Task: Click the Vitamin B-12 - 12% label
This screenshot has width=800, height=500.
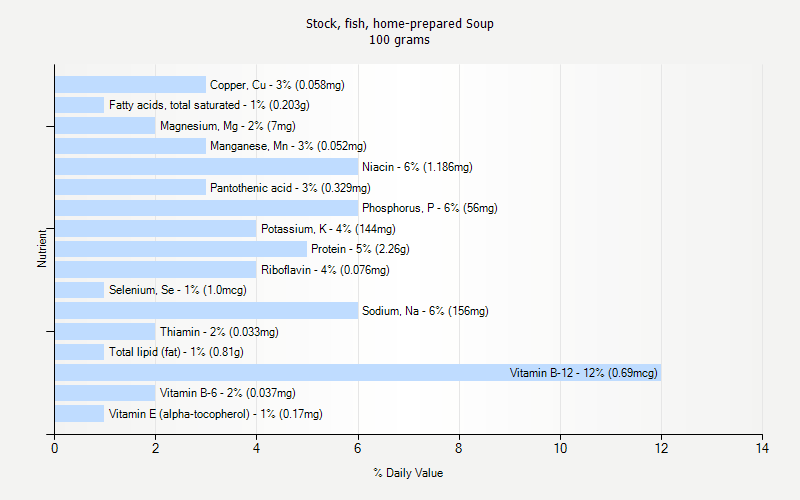Action: pos(584,373)
